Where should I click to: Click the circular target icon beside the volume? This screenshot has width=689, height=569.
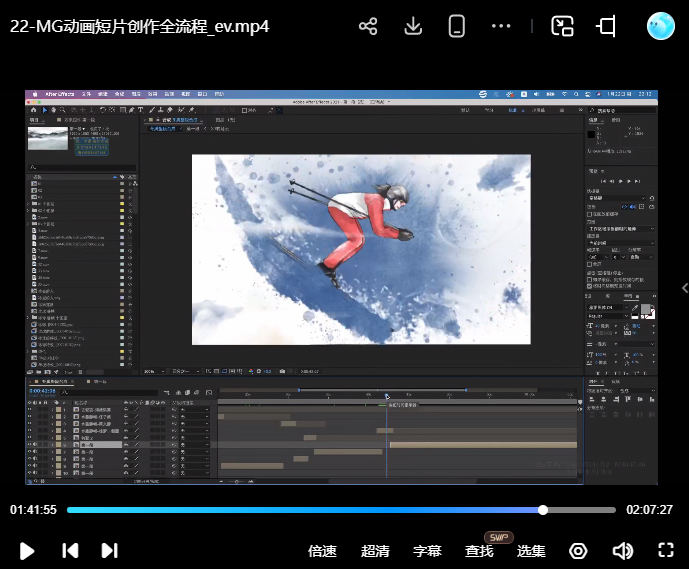click(578, 551)
